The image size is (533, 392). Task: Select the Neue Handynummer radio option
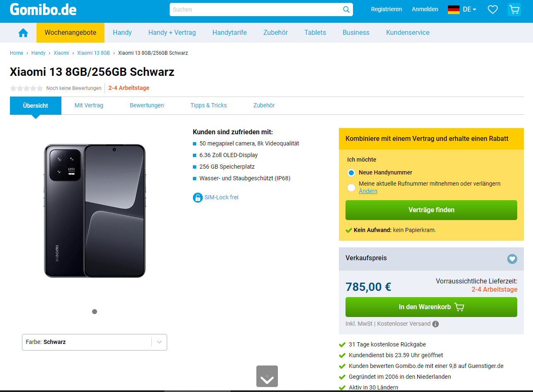[x=351, y=173]
